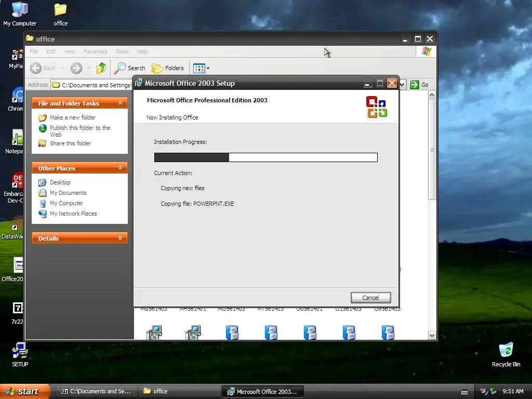The height and width of the screenshot is (399, 532).
Task: Click the keyboard tray icon
Action: [464, 392]
